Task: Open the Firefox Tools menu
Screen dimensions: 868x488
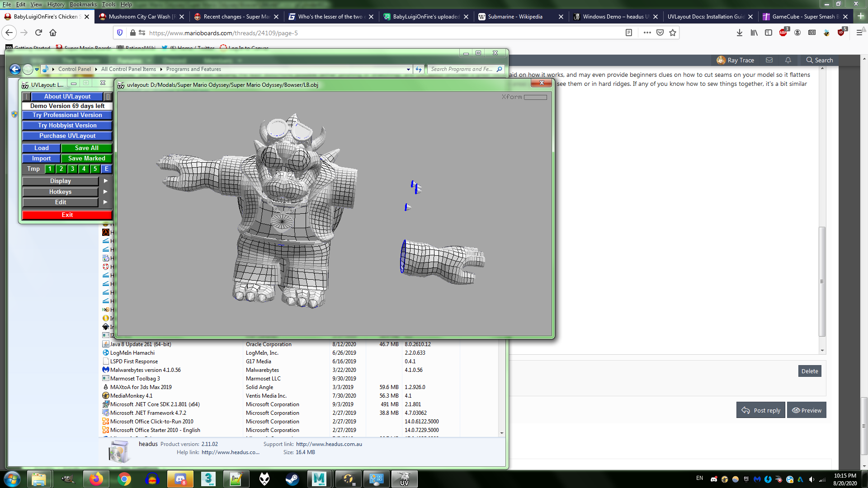Action: (108, 4)
